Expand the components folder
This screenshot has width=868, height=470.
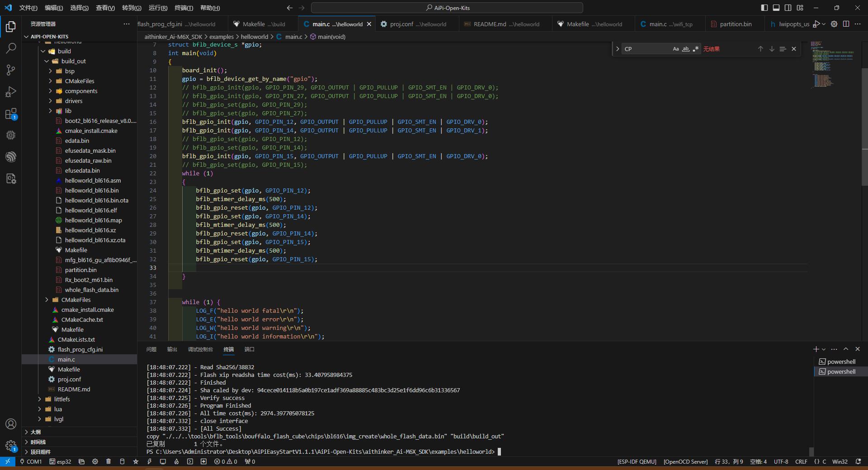click(x=50, y=91)
